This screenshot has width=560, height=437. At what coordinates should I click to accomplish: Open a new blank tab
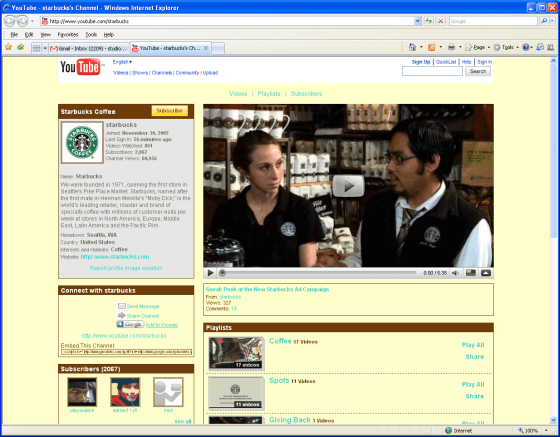218,48
